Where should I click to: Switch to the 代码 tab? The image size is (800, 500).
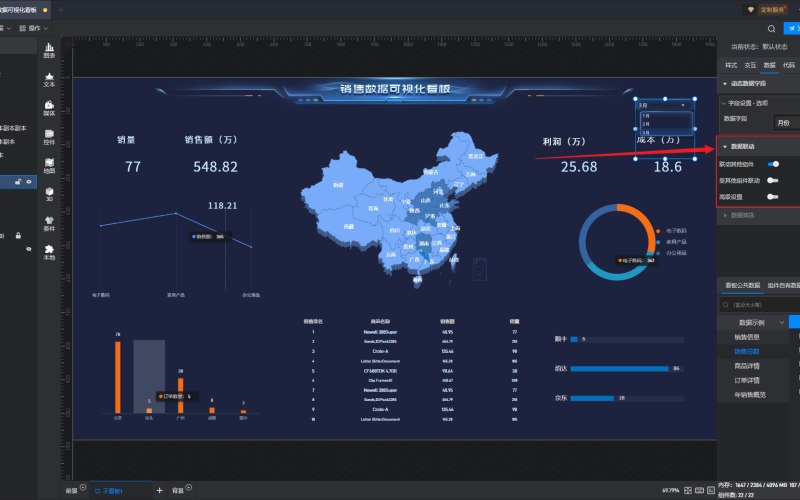click(x=789, y=65)
